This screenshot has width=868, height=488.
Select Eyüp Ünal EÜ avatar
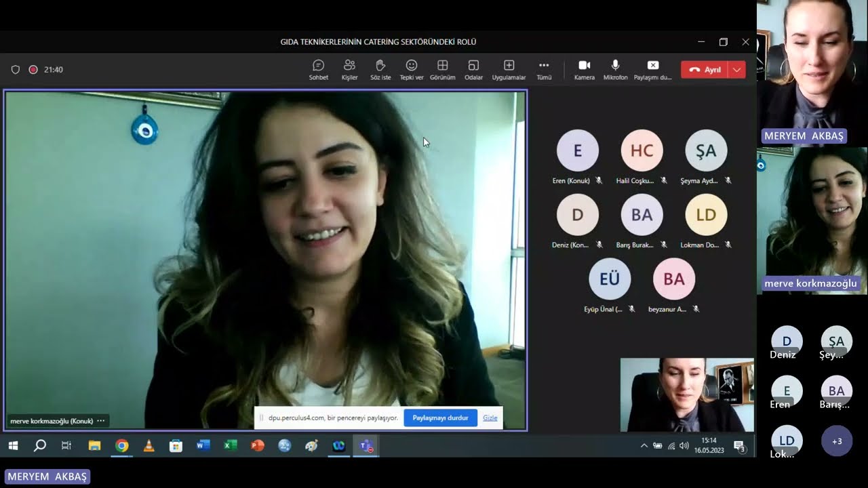point(610,279)
